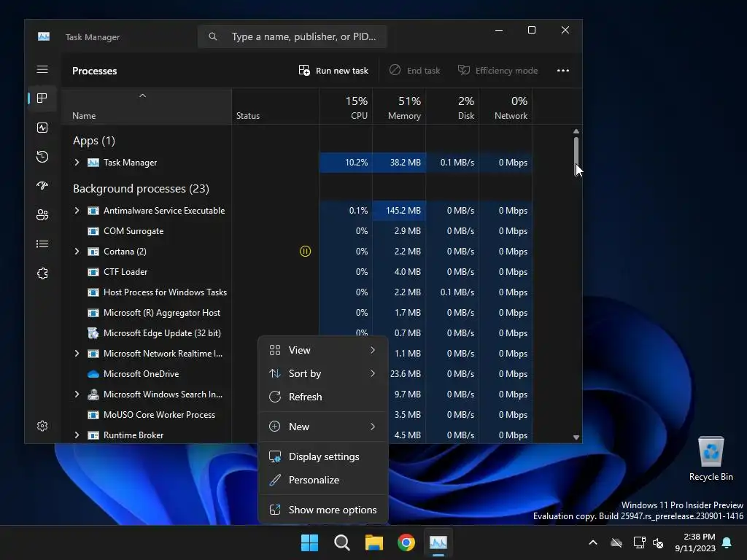Open the View submenu in context menu
This screenshot has width=747, height=560.
point(323,350)
